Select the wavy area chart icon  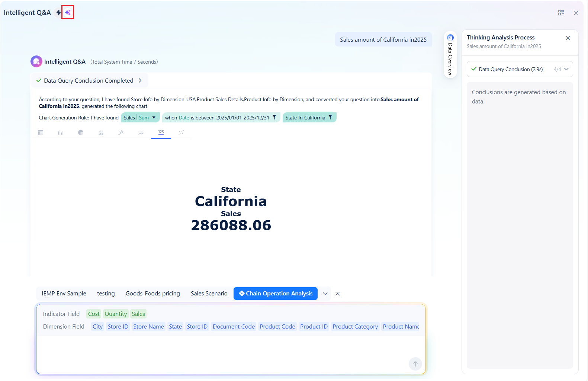141,132
